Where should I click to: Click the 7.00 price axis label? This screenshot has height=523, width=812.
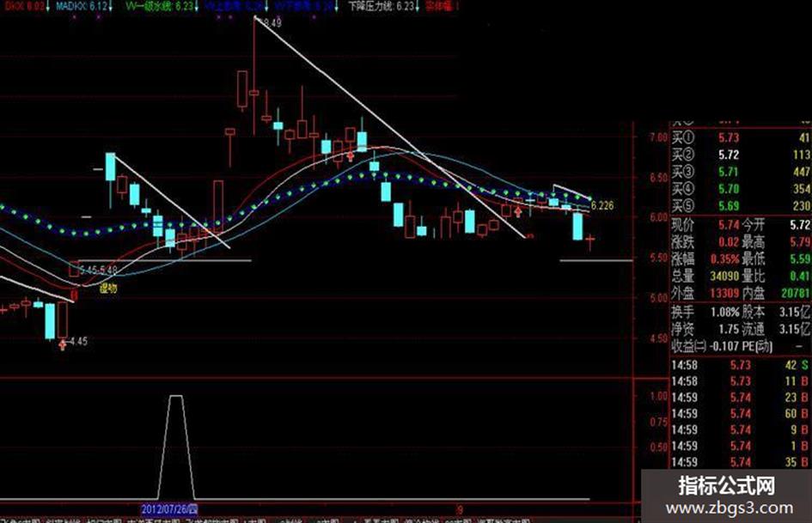coord(659,137)
